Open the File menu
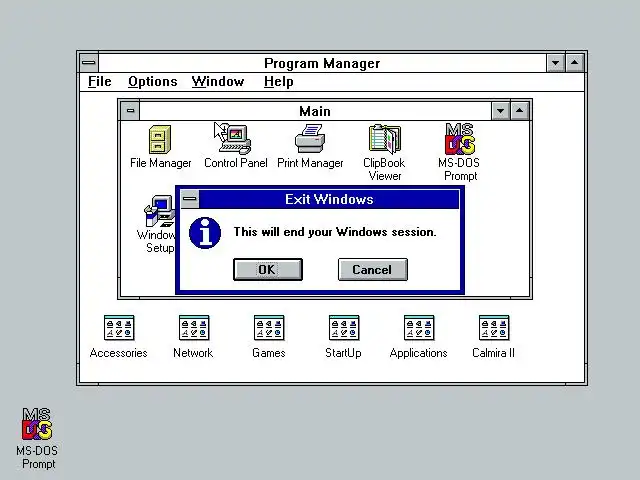 click(x=100, y=82)
